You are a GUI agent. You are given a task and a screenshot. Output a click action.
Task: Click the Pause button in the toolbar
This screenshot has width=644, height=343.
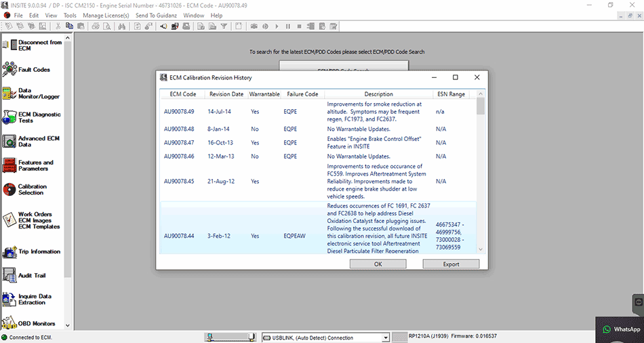(288, 26)
